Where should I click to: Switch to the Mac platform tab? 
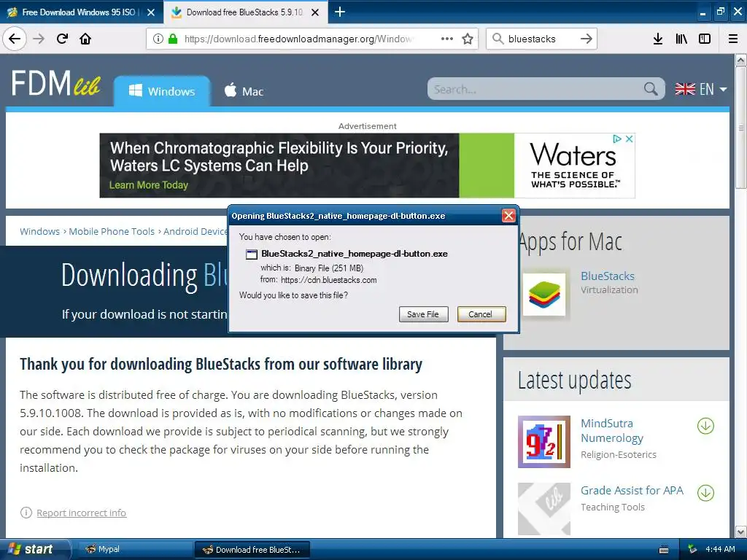[x=244, y=91]
